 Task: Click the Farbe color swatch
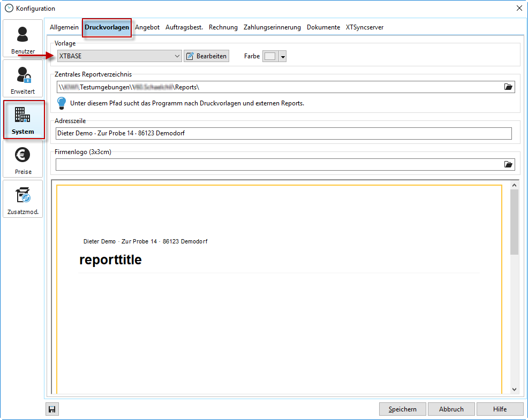tap(270, 57)
